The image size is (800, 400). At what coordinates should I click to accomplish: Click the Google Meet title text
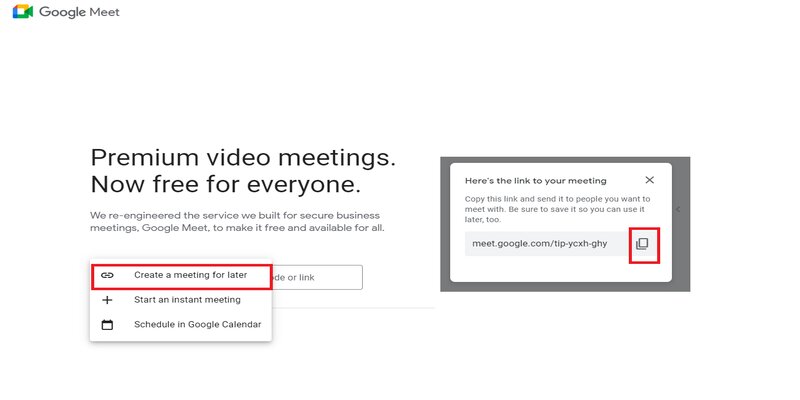tap(79, 12)
